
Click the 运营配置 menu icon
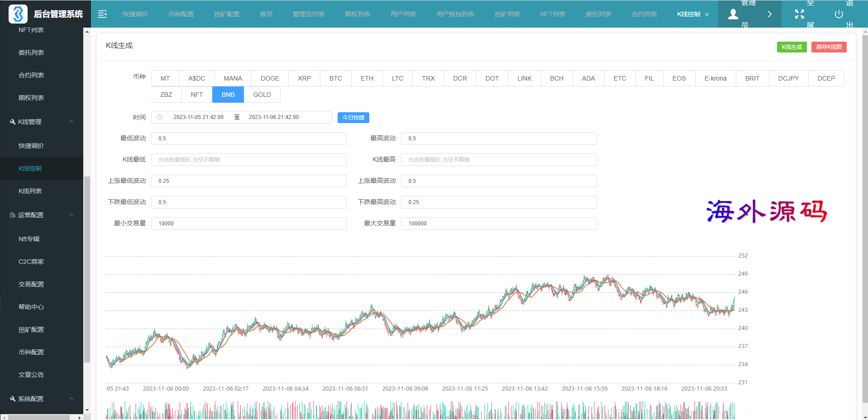pyautogui.click(x=13, y=215)
